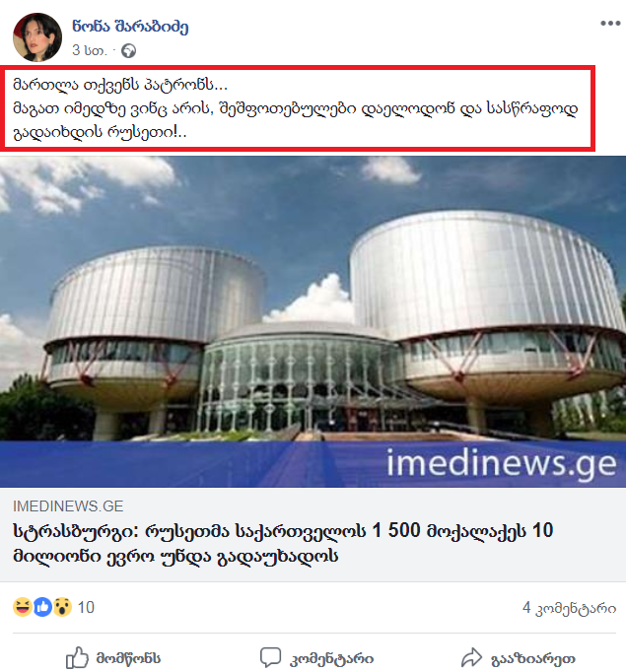
Task: Open the reactions count 10
Action: click(86, 607)
